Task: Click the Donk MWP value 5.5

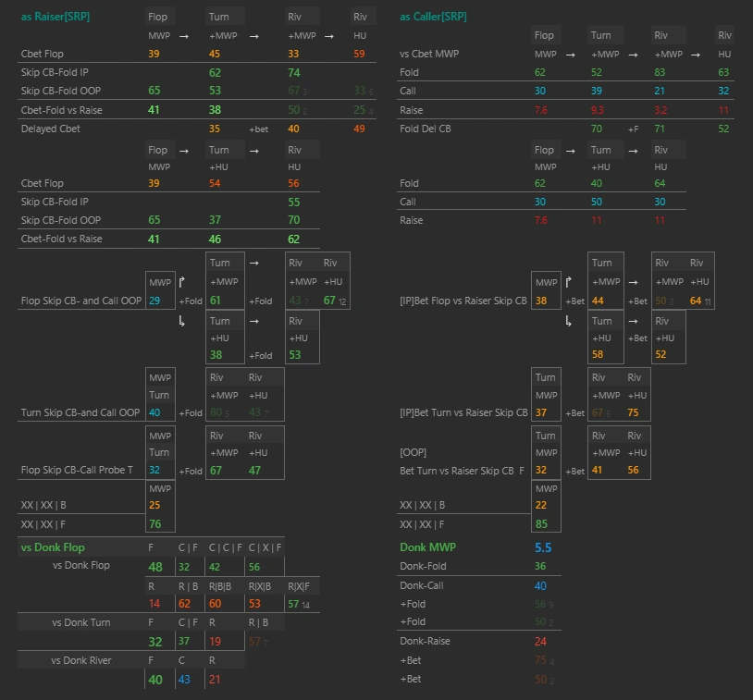Action: click(543, 547)
